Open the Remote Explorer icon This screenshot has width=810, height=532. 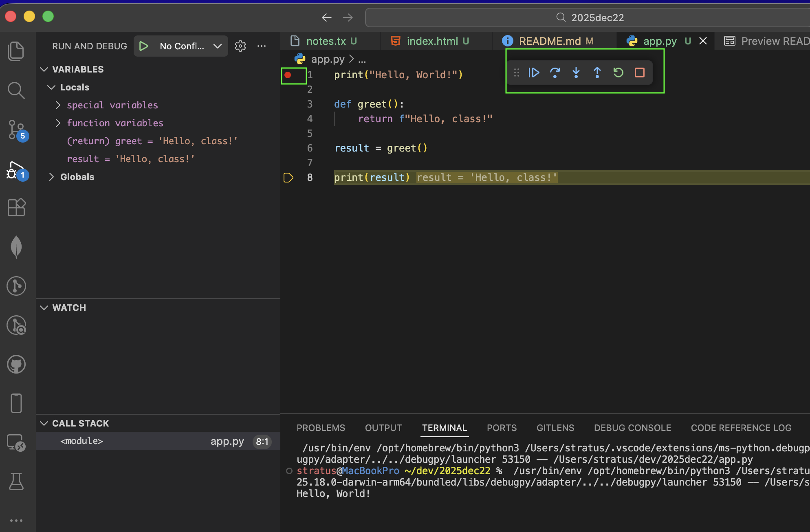point(16,442)
